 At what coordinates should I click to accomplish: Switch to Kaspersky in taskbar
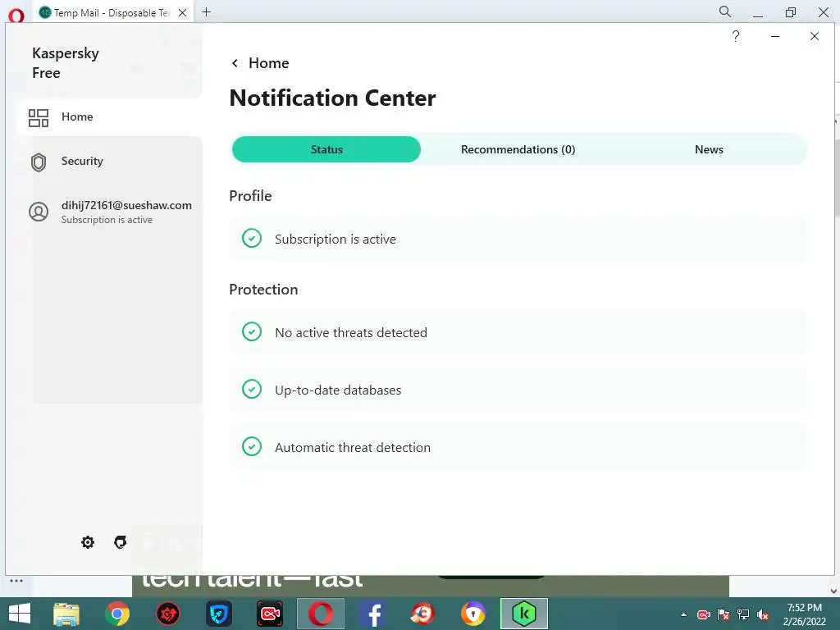click(x=524, y=614)
